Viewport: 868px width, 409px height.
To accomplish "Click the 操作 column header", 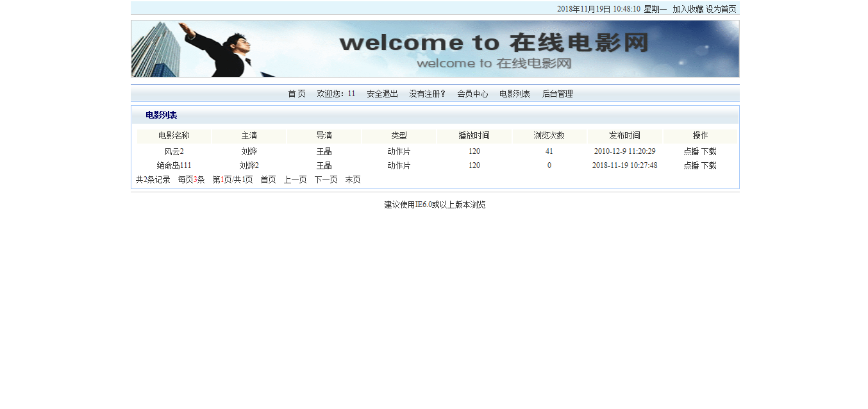I will [x=701, y=136].
